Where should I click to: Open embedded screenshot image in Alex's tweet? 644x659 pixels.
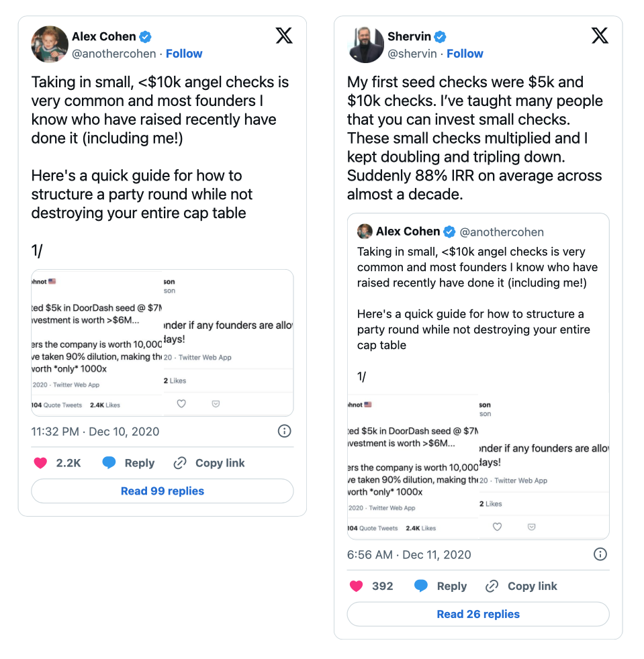point(163,343)
